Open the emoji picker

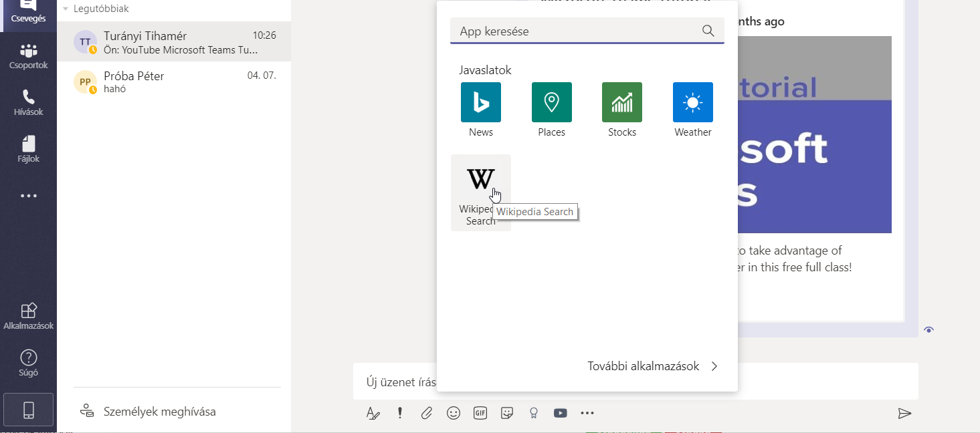point(454,413)
